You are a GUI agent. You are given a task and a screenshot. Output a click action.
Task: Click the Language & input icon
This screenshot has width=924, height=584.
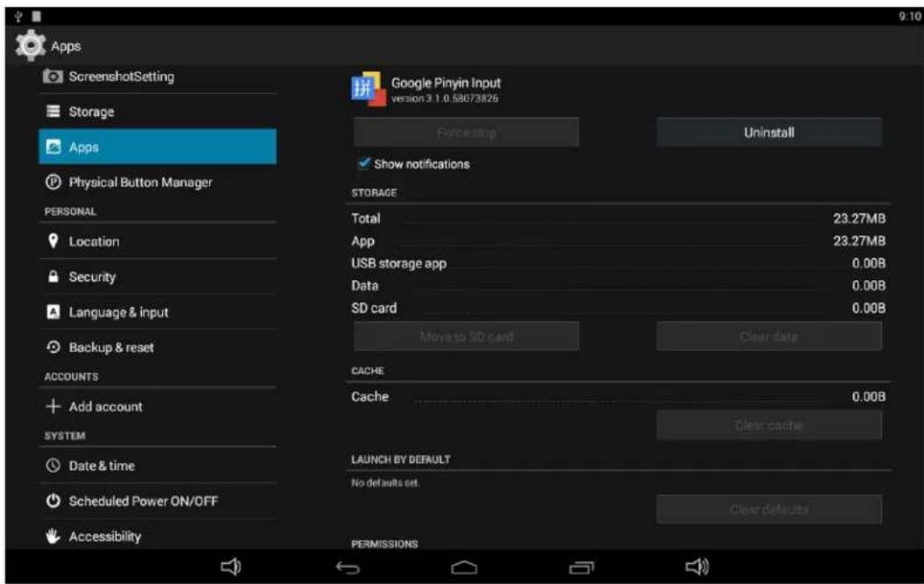[53, 312]
